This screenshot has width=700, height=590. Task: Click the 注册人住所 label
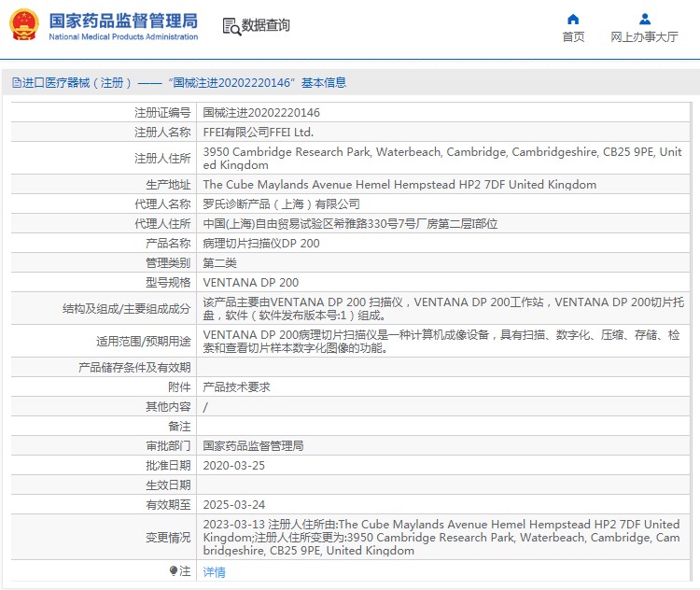(x=162, y=158)
